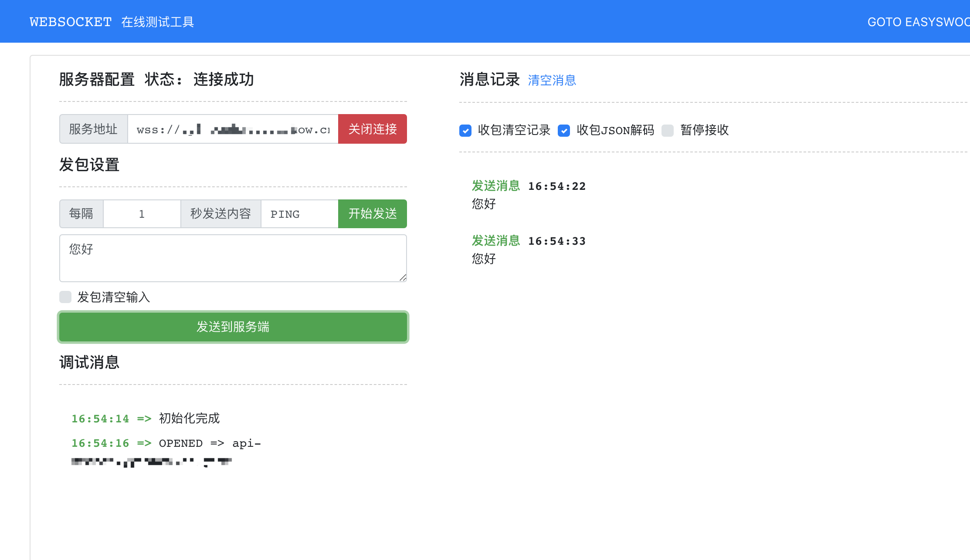
Task: Send message with 发送到服务端 button
Action: (233, 327)
